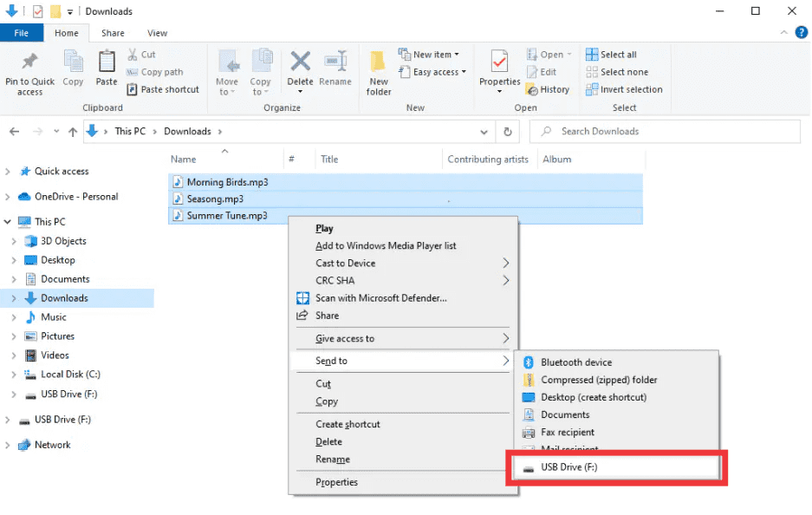The width and height of the screenshot is (812, 515).
Task: Open the Copy to ribbon button
Action: [261, 72]
